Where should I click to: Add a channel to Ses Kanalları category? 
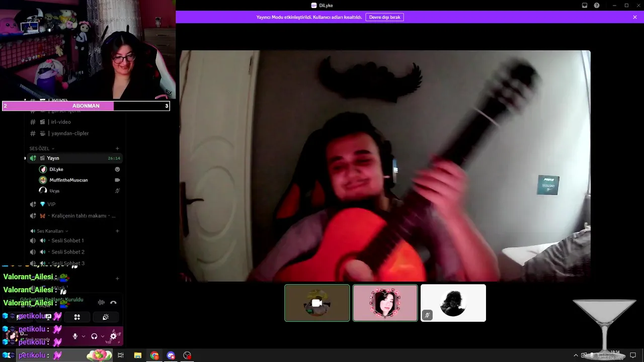[117, 231]
